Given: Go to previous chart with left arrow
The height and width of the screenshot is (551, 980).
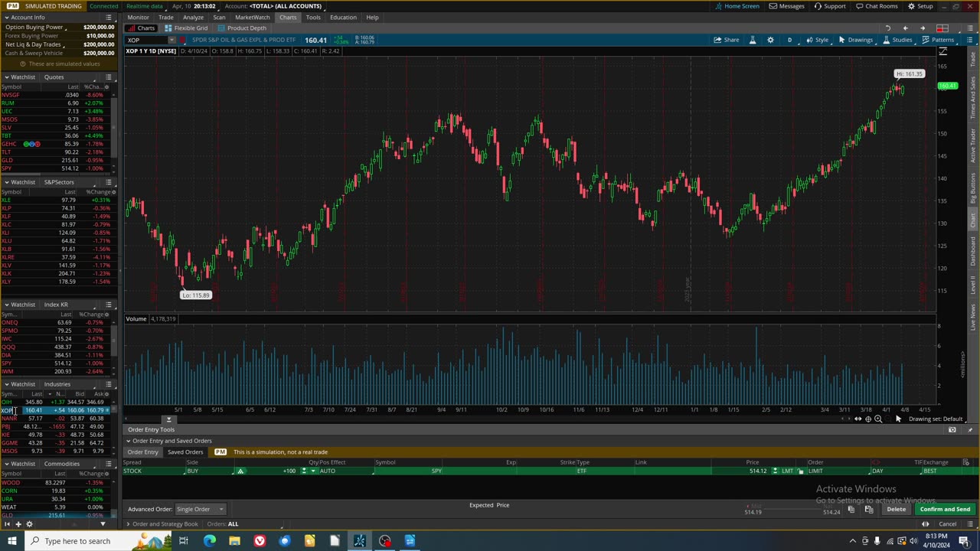Looking at the screenshot, I should coord(905,28).
